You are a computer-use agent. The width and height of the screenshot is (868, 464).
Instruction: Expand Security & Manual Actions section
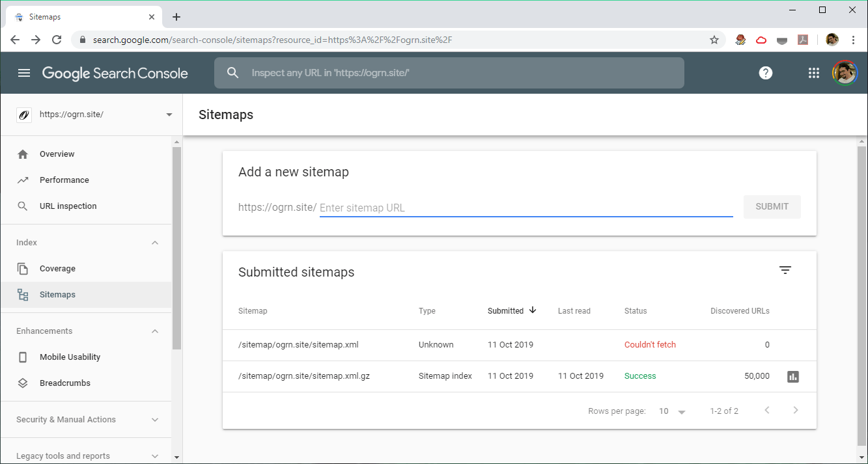(x=155, y=420)
